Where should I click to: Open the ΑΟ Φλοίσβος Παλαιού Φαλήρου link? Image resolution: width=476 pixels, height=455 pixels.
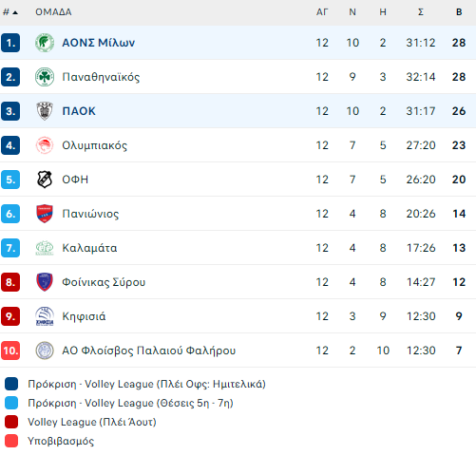(149, 351)
